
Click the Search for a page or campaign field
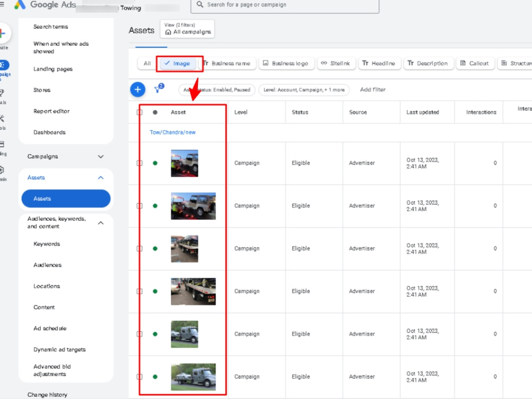coord(285,5)
